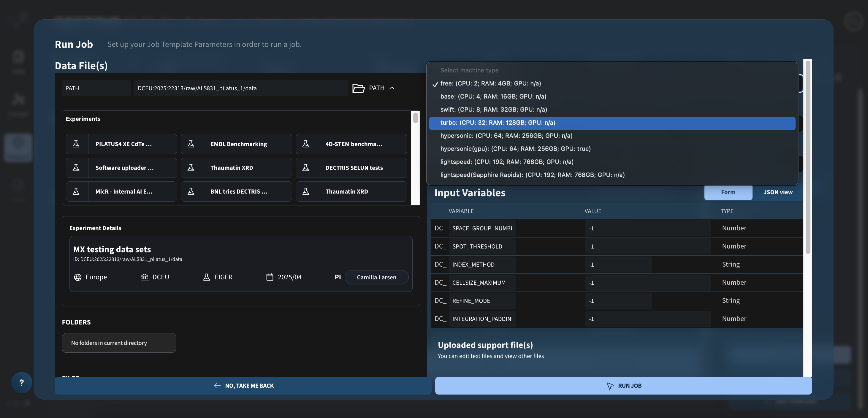Screen dimensions: 868x418
Task: Click flask icon beside DECTRIS SELUN tests
Action: tap(306, 167)
